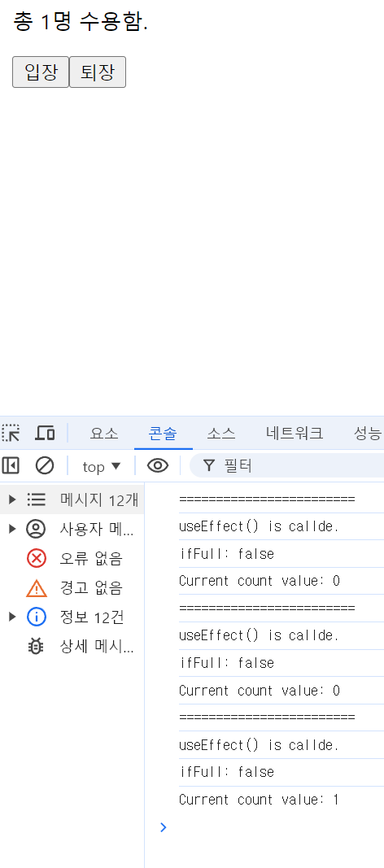Click the live expression eye icon

point(158,465)
